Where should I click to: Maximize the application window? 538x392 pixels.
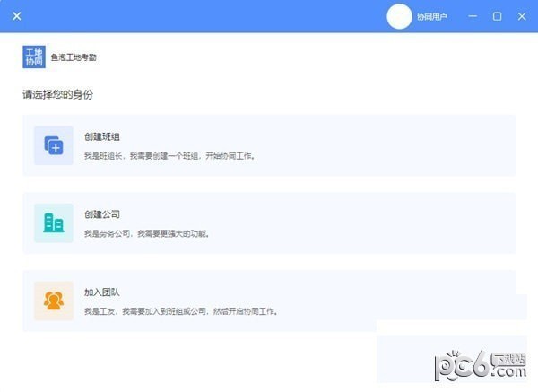click(x=497, y=16)
